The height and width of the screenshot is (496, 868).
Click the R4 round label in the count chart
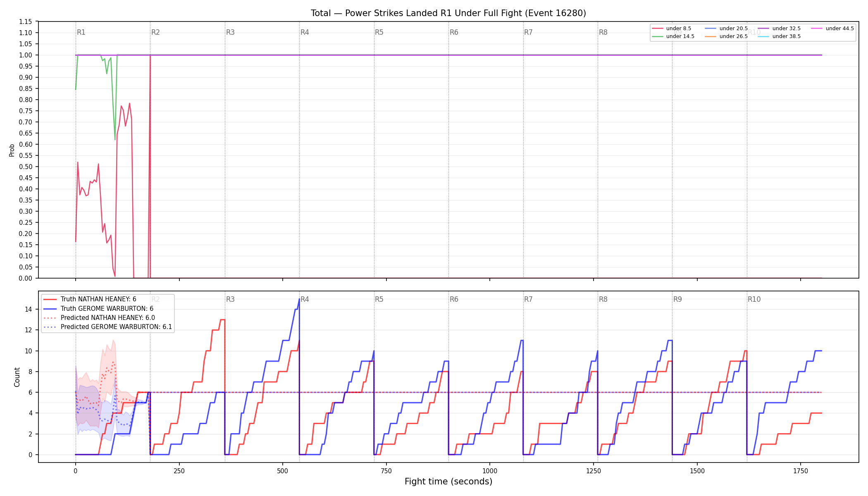[x=305, y=299]
